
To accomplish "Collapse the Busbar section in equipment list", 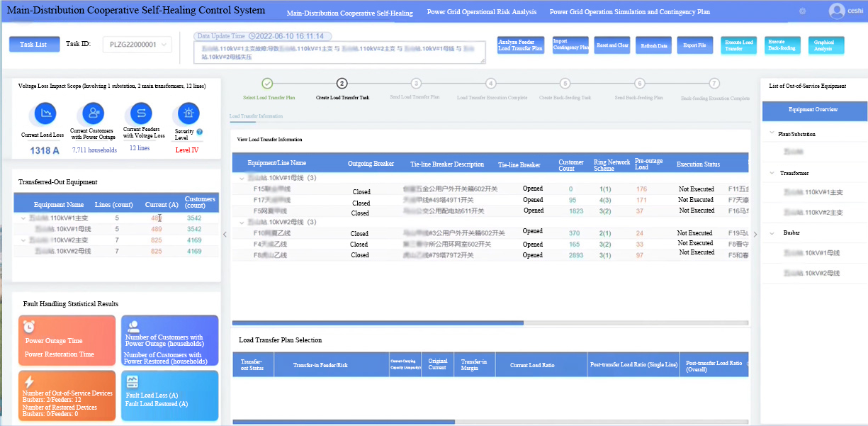I will point(772,232).
